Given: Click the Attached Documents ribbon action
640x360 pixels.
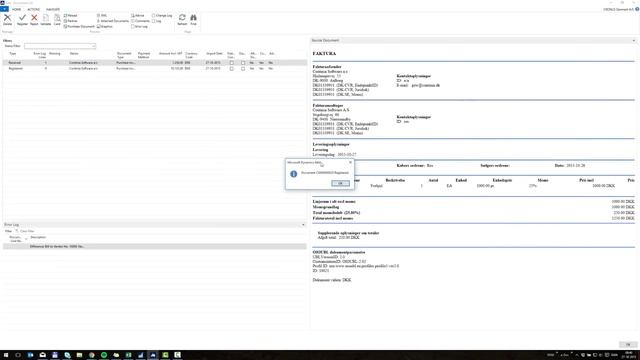Looking at the screenshot, I should coord(113,21).
